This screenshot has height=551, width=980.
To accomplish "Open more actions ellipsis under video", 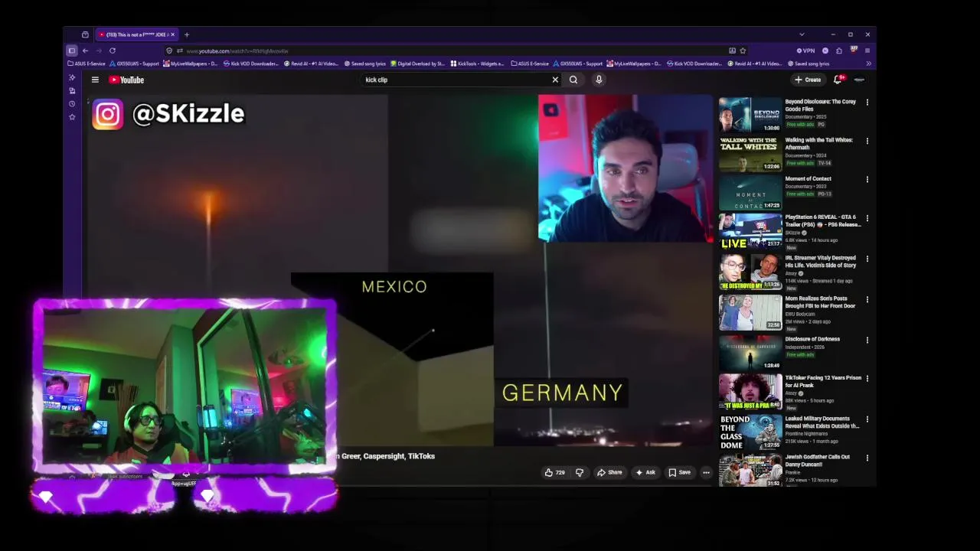I will [706, 472].
